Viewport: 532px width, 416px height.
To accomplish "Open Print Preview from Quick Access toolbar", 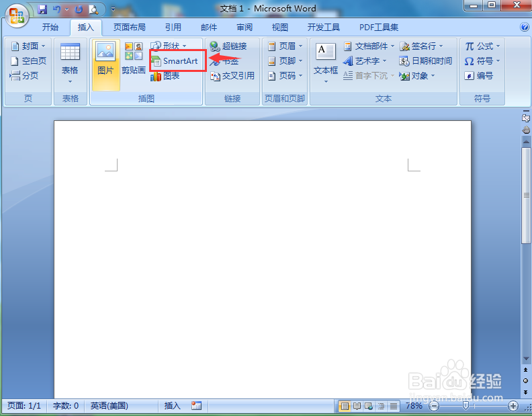I will point(93,9).
